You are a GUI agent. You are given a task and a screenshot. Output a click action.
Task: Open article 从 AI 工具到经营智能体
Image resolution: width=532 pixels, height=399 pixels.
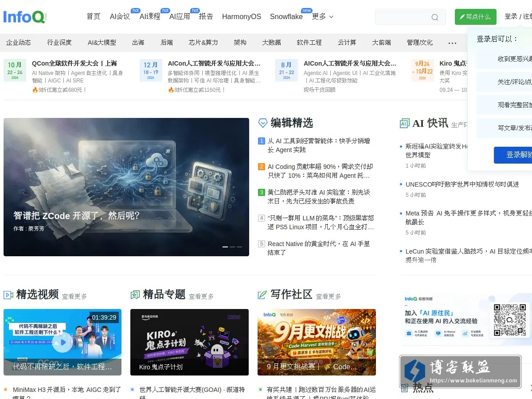tap(319, 145)
